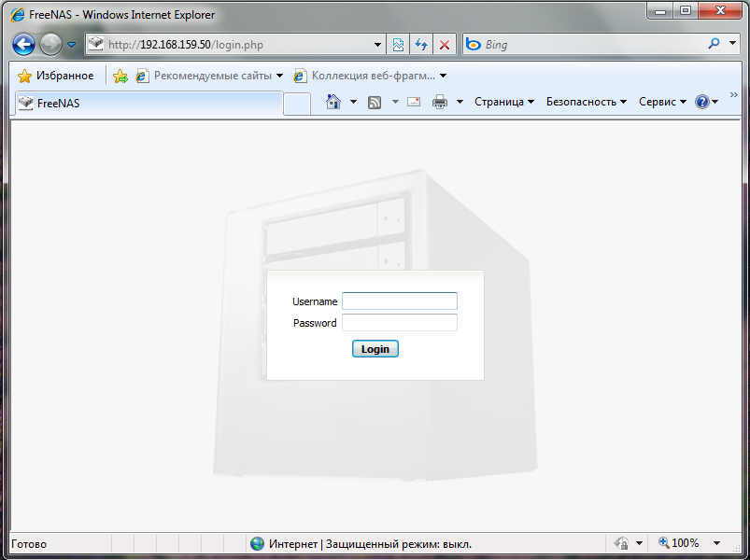Click the privacy lock icon in status bar
The height and width of the screenshot is (560, 750).
pos(621,543)
